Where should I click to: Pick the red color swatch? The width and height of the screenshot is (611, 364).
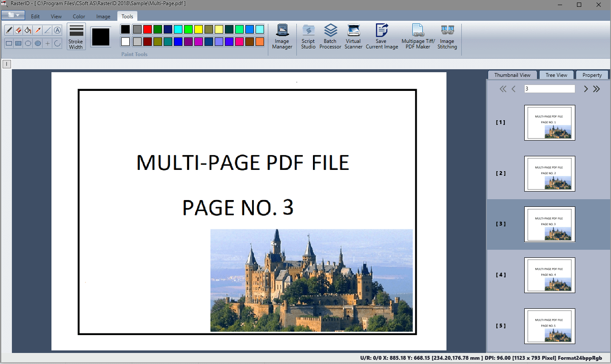click(148, 29)
